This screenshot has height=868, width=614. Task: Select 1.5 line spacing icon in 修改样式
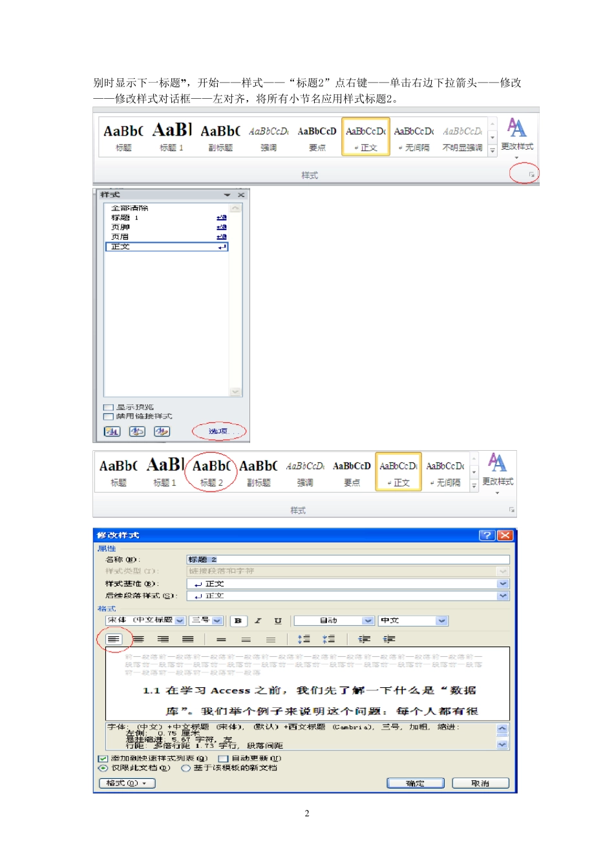(x=246, y=639)
